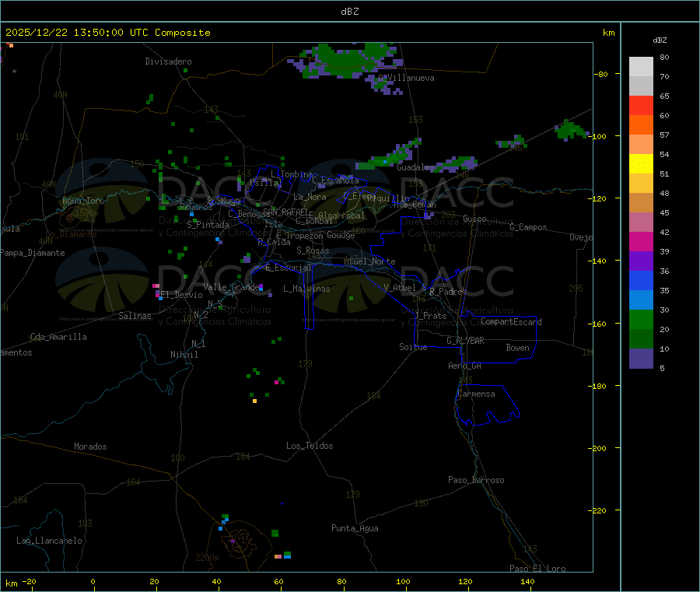
Task: Click the Pampa_Diamante label
Action: tap(33, 253)
